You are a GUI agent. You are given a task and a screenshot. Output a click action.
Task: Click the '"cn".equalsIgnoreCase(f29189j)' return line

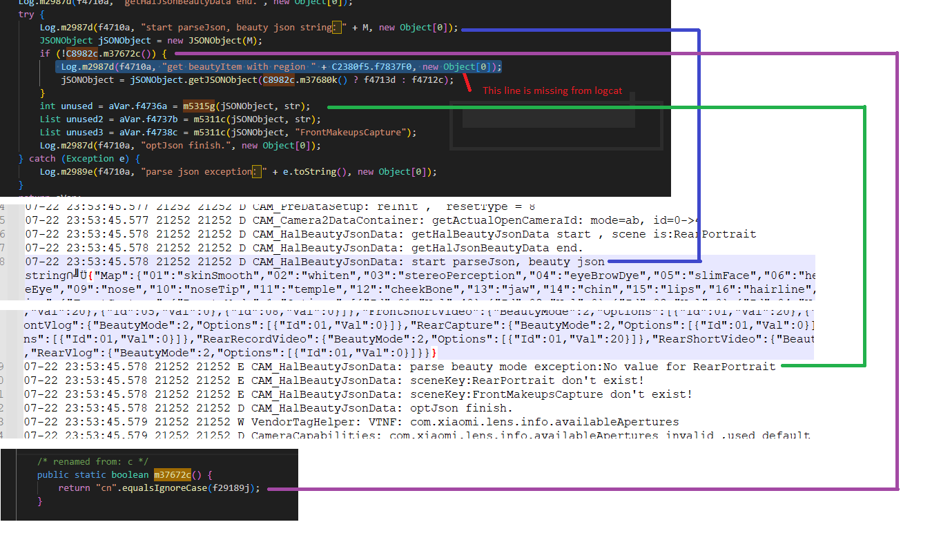[x=160, y=487]
